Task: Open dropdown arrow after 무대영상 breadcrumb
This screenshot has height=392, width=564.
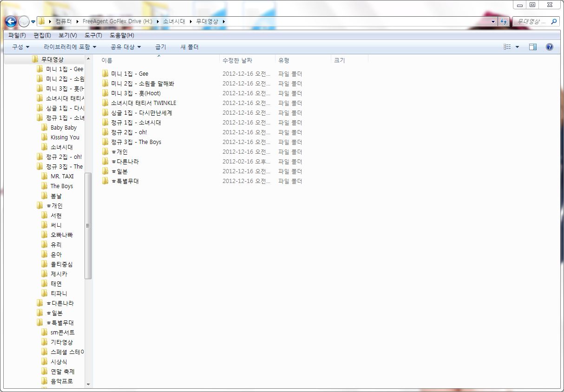Action: [x=223, y=21]
